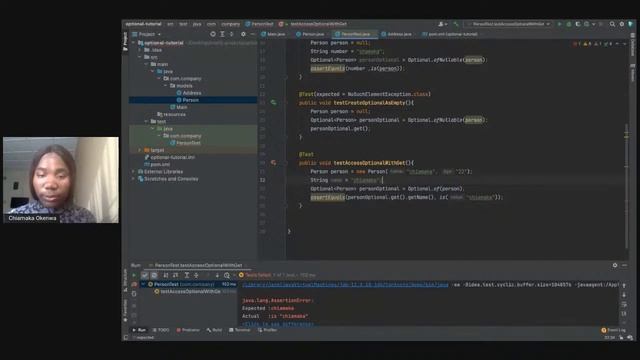Expand Scratches and Consoles node
Screen dimensions: 640x360
tap(133, 179)
